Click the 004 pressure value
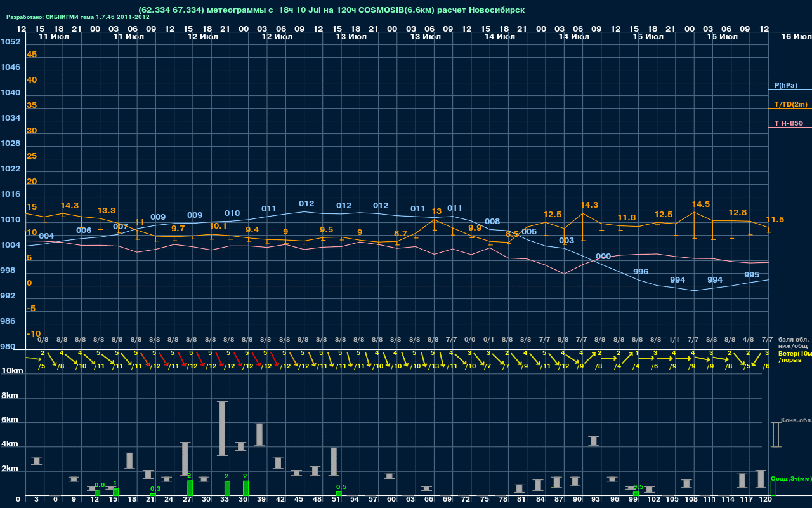The height and width of the screenshot is (508, 812). 46,236
